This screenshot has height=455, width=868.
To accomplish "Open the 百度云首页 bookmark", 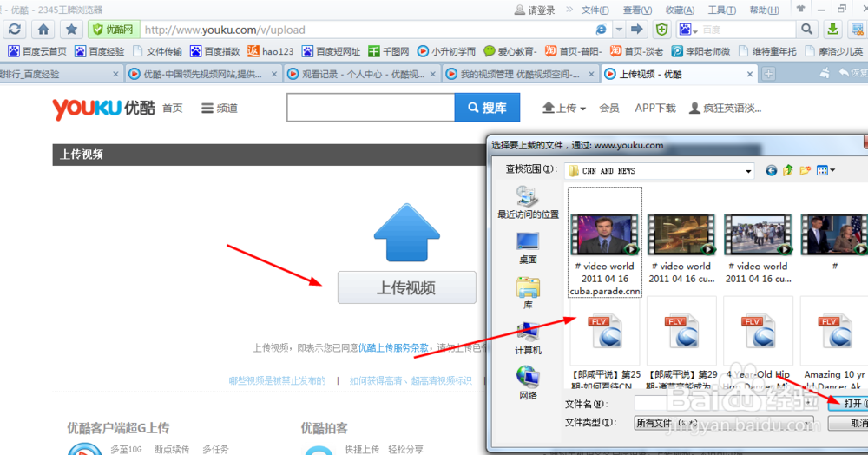I will coord(37,51).
